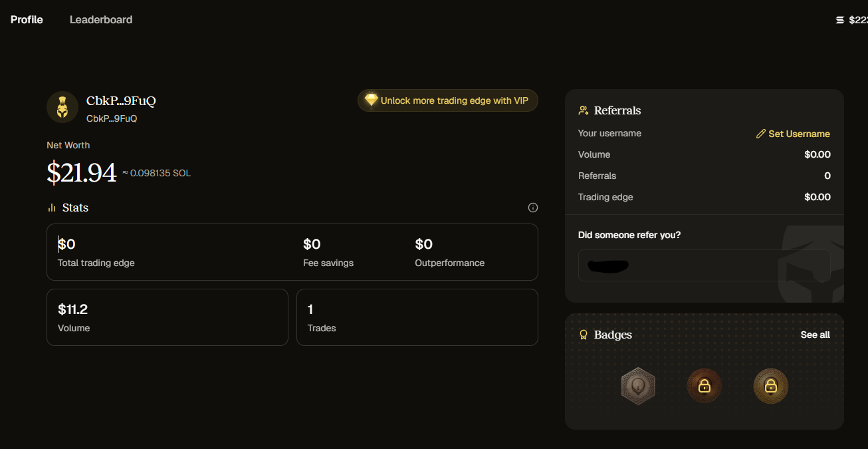Click the gladiator helmet profile avatar

click(62, 107)
